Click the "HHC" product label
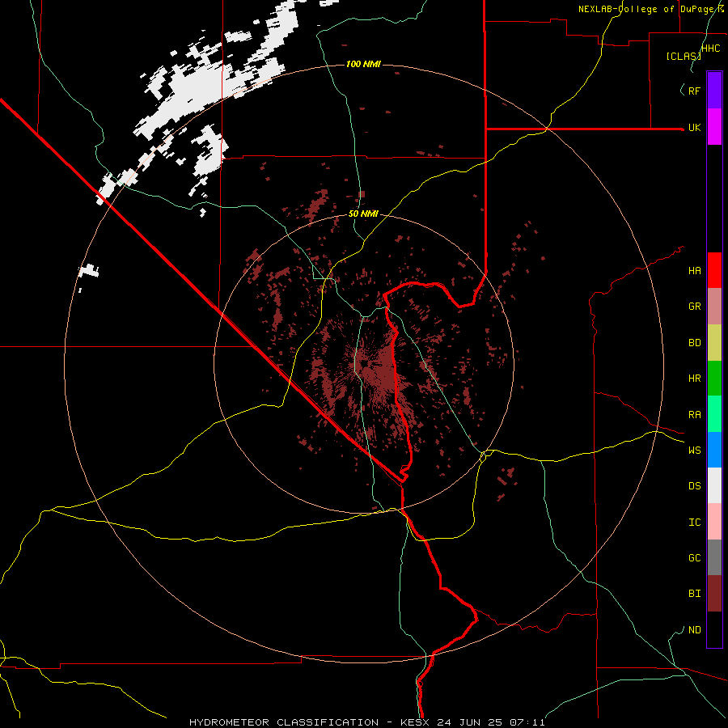The width and height of the screenshot is (728, 728). point(711,49)
